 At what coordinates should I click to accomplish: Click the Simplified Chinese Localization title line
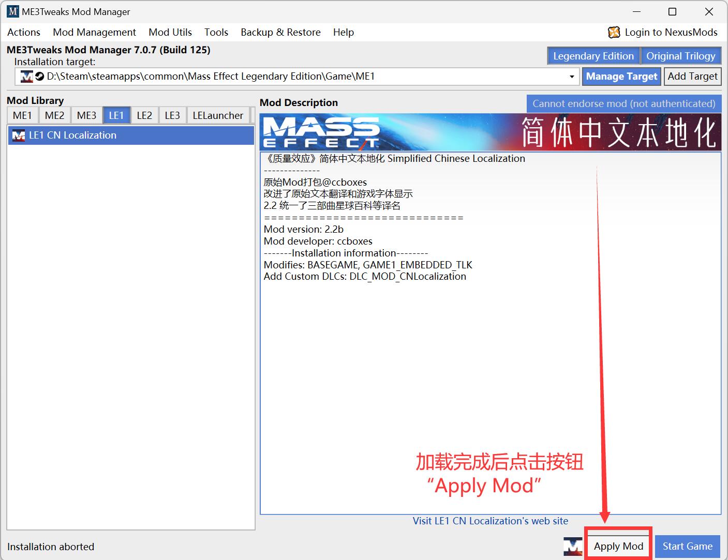(x=394, y=159)
